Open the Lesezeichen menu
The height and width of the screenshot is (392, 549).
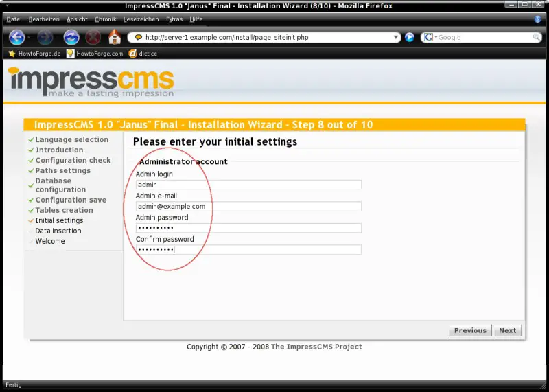click(x=141, y=19)
